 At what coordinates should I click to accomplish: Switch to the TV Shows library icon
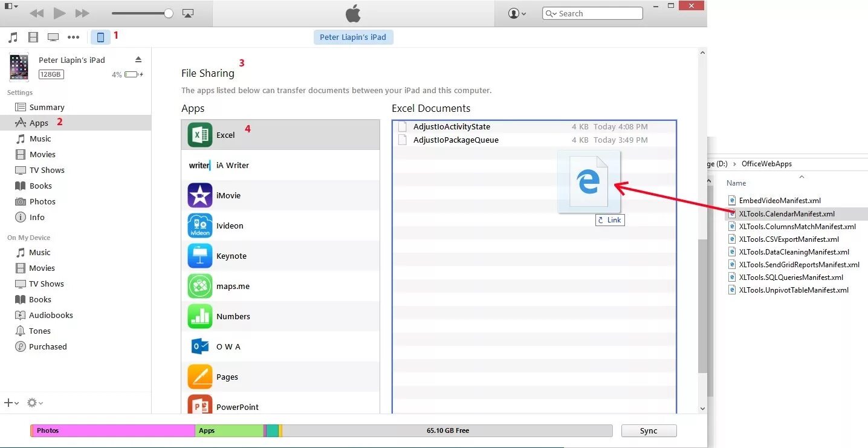click(x=53, y=37)
